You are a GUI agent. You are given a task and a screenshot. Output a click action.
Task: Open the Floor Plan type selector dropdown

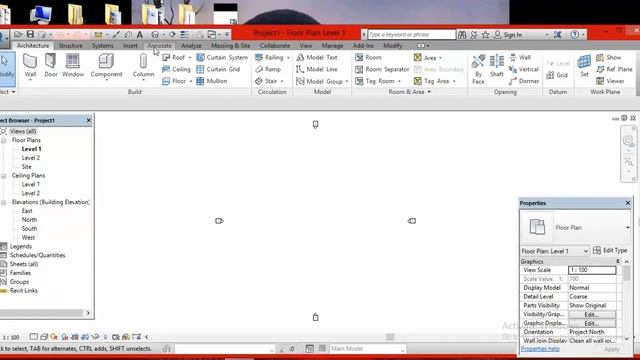(x=627, y=228)
